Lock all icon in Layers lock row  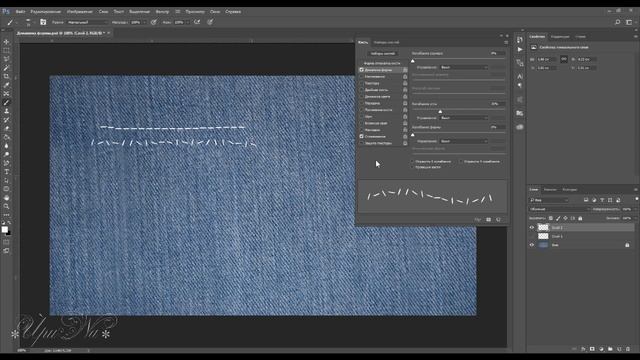(x=580, y=218)
